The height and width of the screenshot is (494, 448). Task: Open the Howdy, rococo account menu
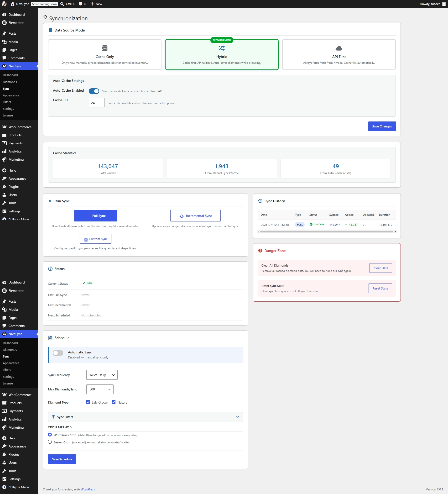pyautogui.click(x=432, y=4)
